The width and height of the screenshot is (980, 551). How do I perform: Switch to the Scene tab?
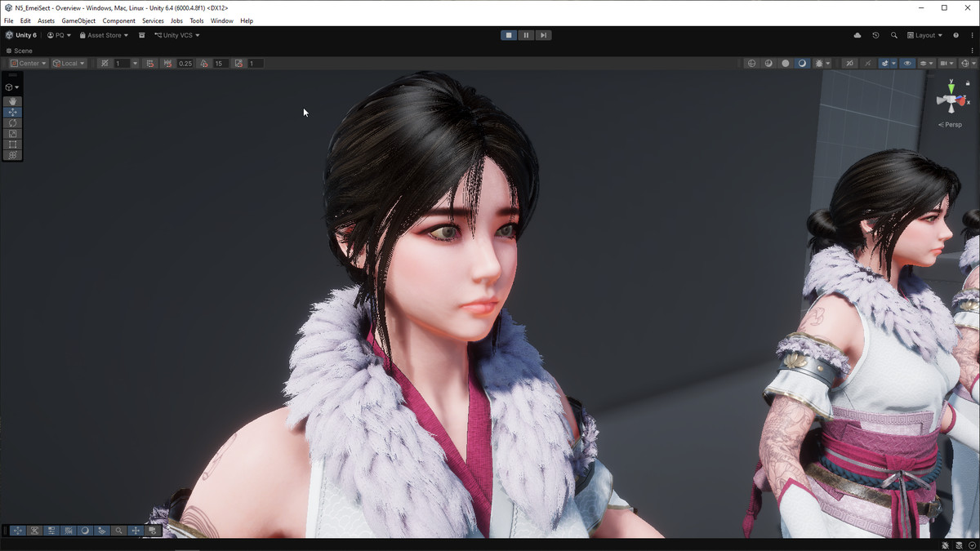click(20, 51)
